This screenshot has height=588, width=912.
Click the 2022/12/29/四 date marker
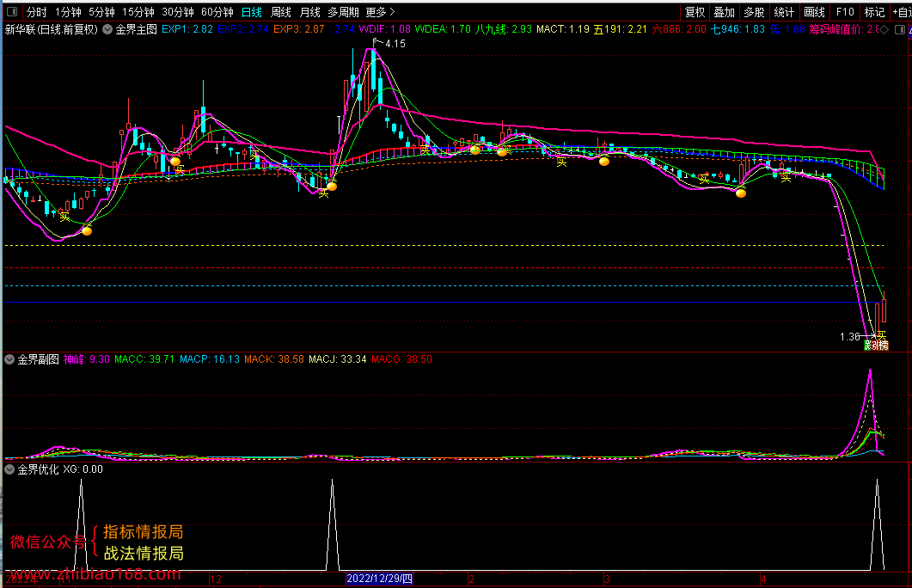click(379, 579)
